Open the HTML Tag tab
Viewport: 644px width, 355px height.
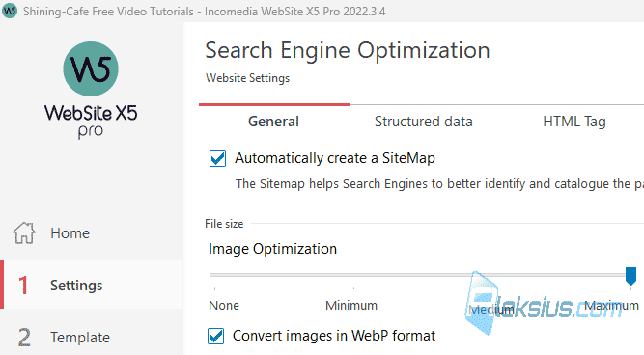click(574, 122)
